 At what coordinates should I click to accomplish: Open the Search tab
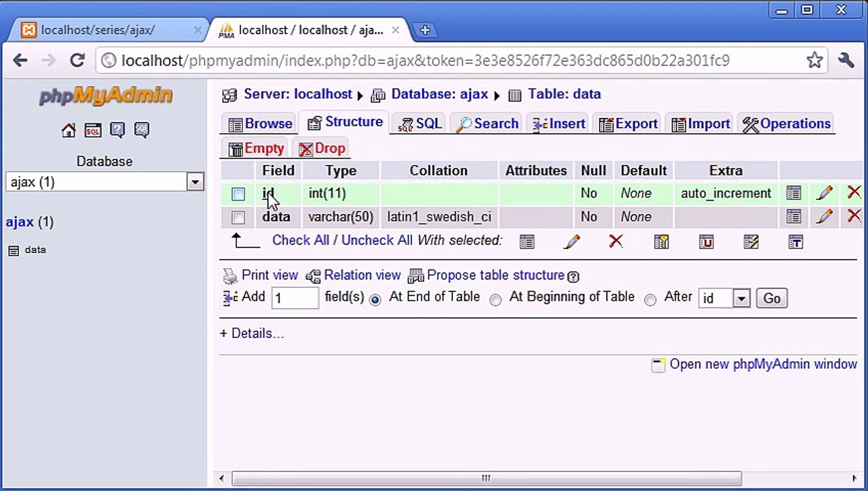tap(487, 123)
